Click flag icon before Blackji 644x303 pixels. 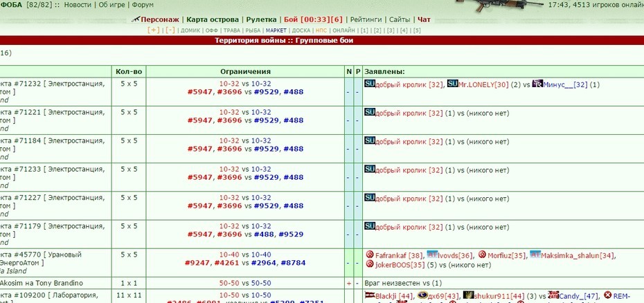[x=370, y=295]
